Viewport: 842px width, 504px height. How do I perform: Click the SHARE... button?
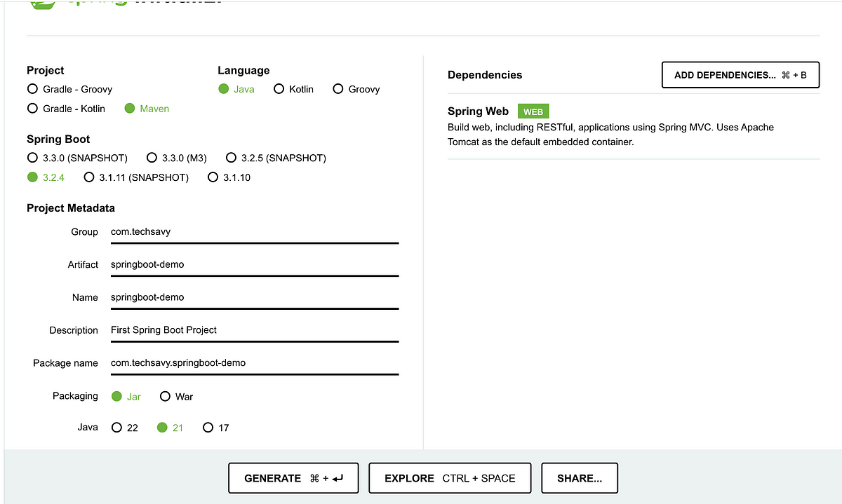coord(580,478)
